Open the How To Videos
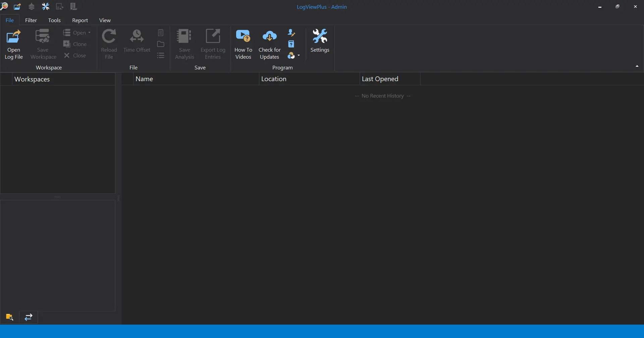The image size is (644, 338). click(x=243, y=45)
